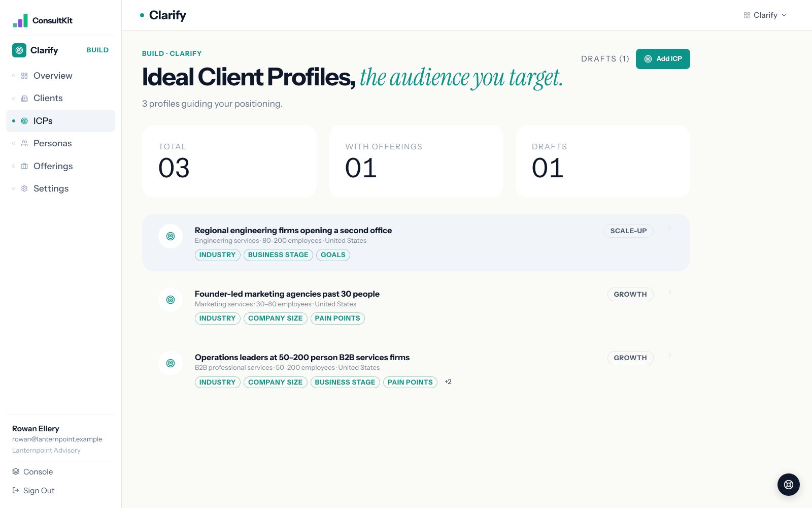
Task: Click the grid icon beside Clarify app switcher
Action: (x=747, y=15)
